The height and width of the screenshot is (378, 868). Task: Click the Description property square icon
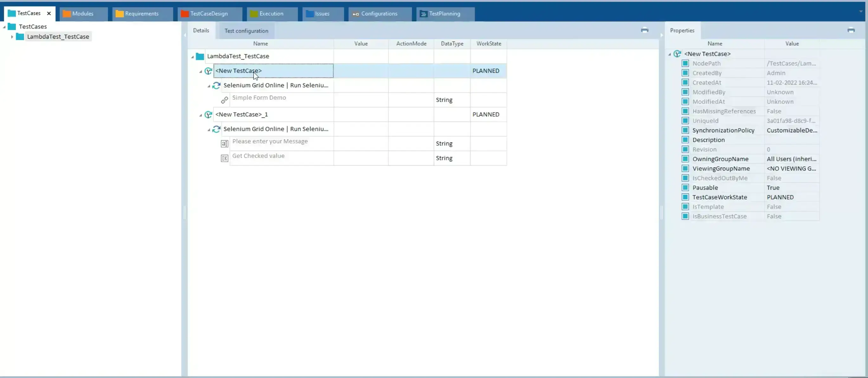pos(685,140)
